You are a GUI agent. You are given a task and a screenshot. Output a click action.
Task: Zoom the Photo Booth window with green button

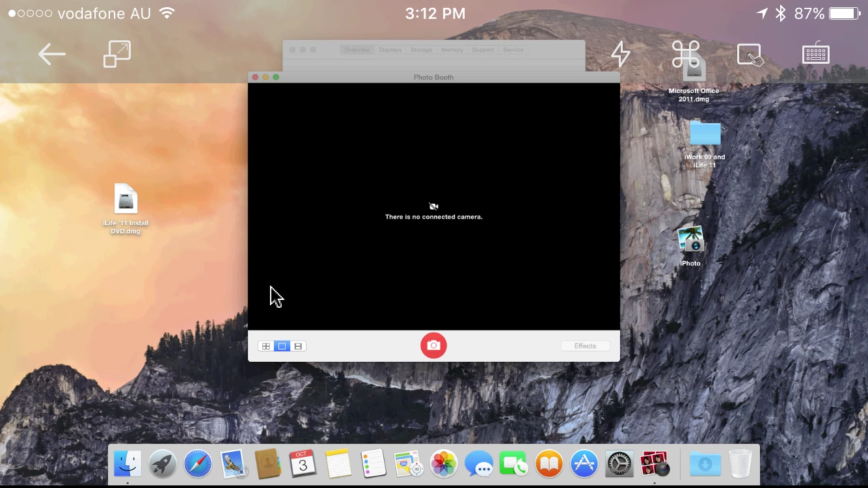tap(276, 77)
